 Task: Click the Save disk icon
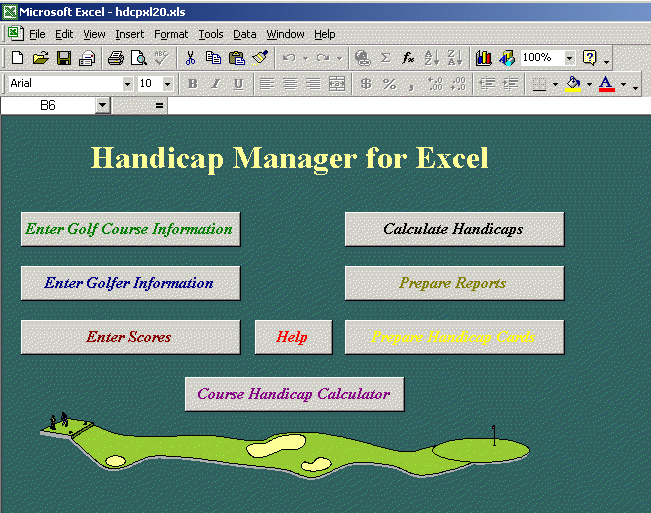pos(64,59)
